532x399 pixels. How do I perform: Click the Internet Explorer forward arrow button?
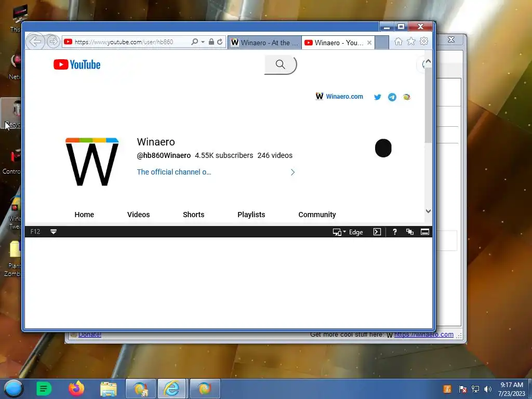[53, 42]
